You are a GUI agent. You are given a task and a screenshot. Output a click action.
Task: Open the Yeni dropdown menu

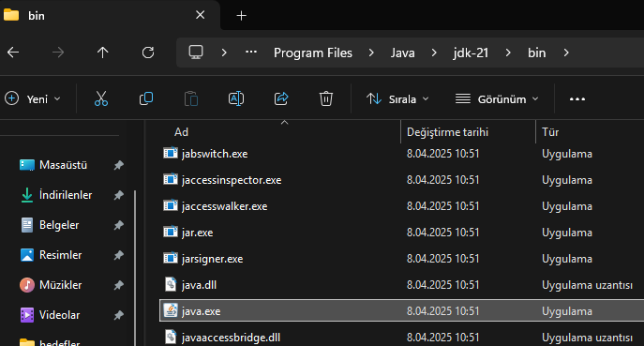(x=33, y=99)
